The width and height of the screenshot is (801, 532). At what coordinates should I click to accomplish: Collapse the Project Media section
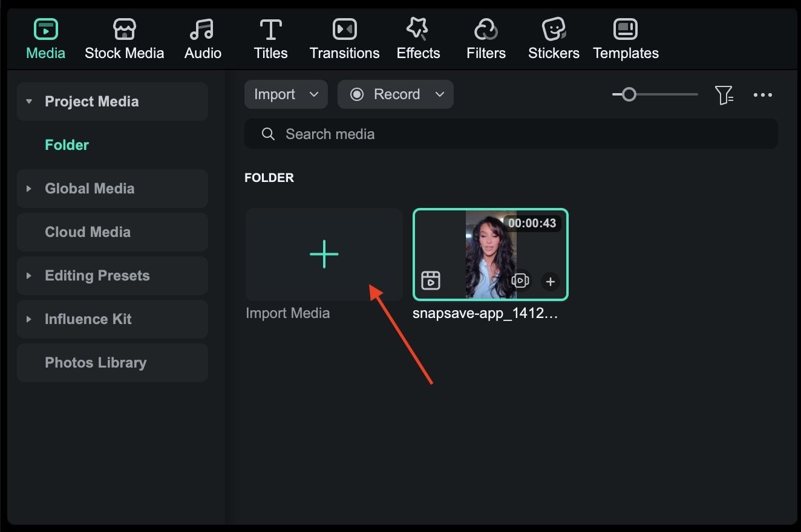coord(28,102)
